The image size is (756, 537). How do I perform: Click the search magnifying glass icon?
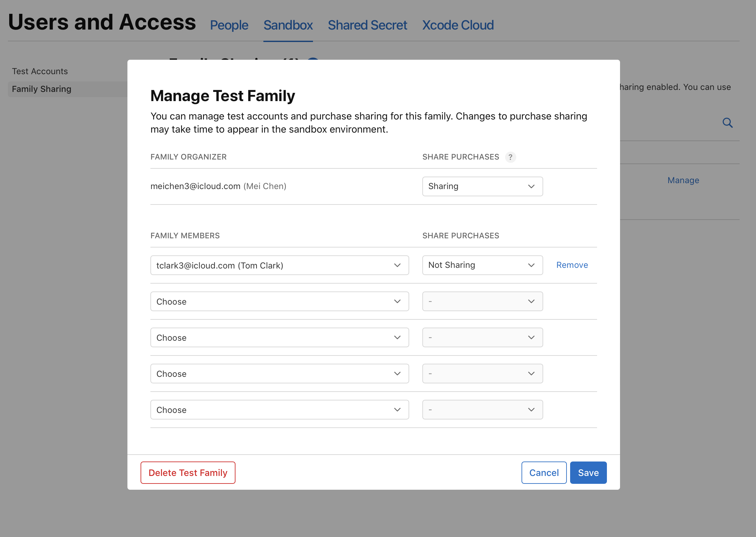(728, 123)
